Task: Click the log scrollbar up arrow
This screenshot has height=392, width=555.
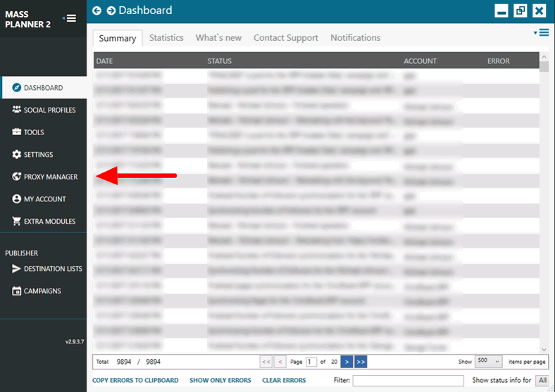Action: click(x=544, y=56)
